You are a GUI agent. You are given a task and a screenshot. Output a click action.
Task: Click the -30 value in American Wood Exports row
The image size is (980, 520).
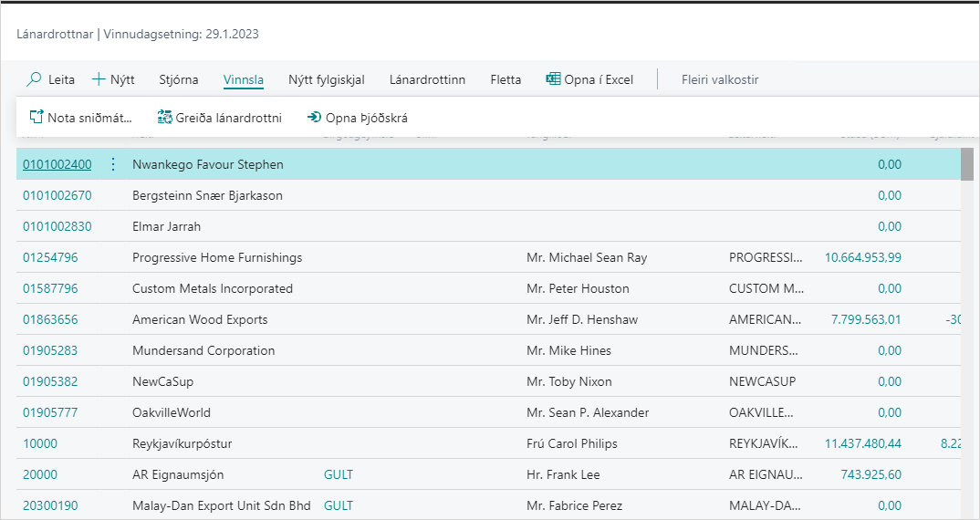coord(954,319)
